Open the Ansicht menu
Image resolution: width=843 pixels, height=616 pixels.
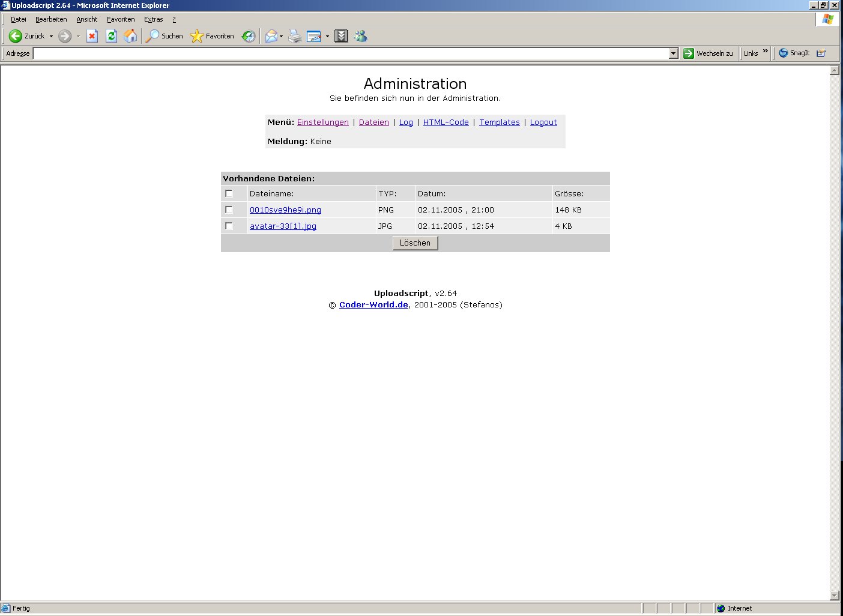tap(86, 19)
